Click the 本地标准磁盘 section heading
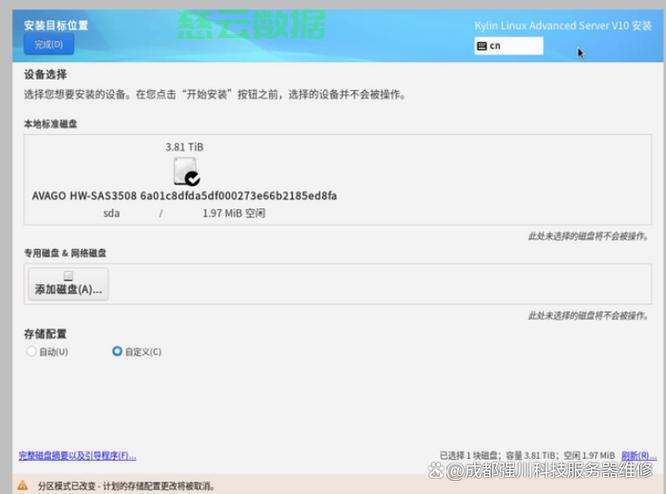 click(x=51, y=124)
